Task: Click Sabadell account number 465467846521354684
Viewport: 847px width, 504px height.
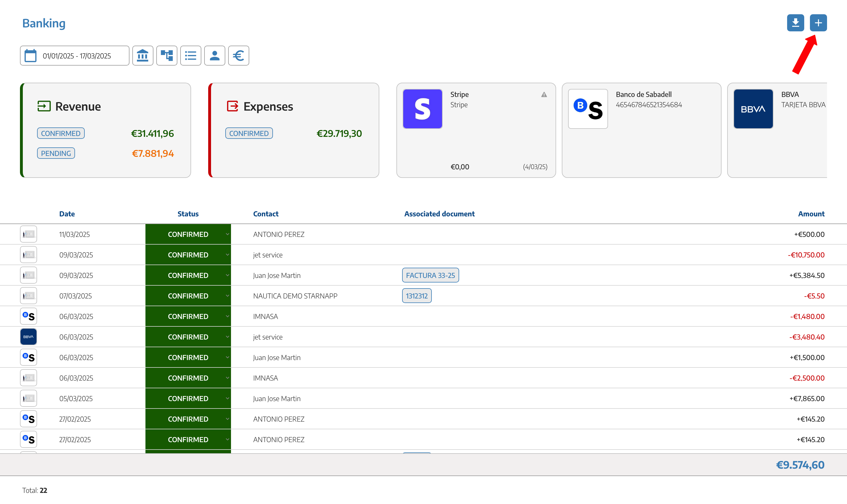Action: pyautogui.click(x=649, y=105)
